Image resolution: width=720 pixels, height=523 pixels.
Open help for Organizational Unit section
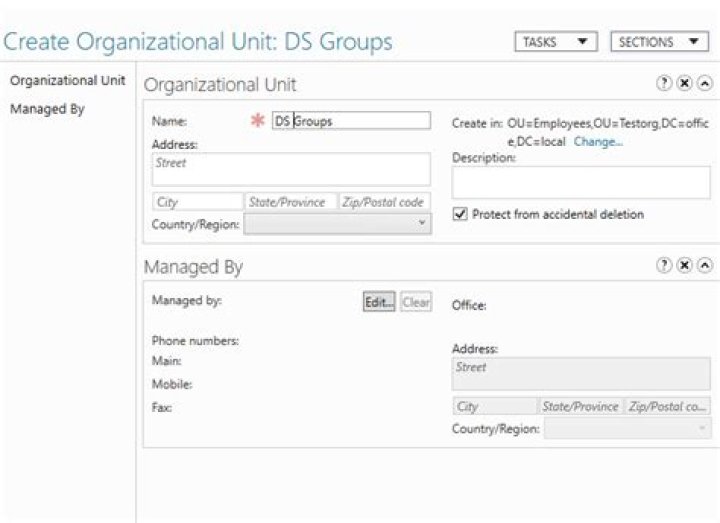tap(663, 85)
